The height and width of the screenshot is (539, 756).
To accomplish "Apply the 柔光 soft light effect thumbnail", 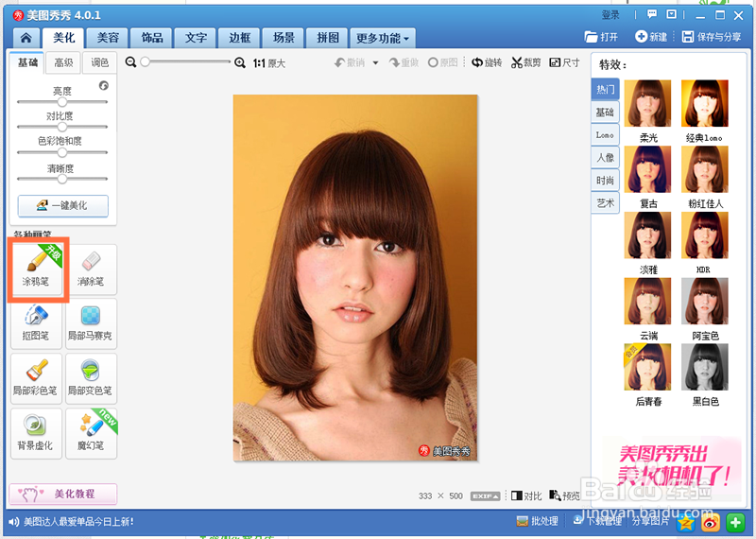I will (647, 104).
